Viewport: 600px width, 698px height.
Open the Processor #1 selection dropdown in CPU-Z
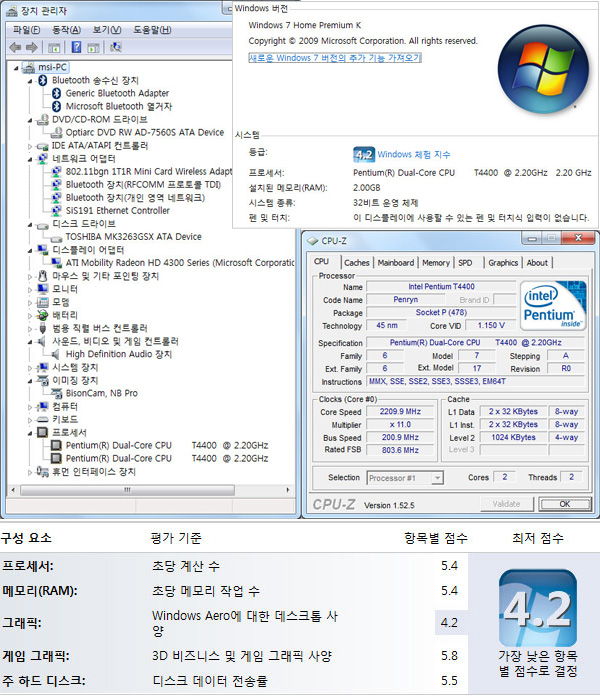[x=438, y=478]
